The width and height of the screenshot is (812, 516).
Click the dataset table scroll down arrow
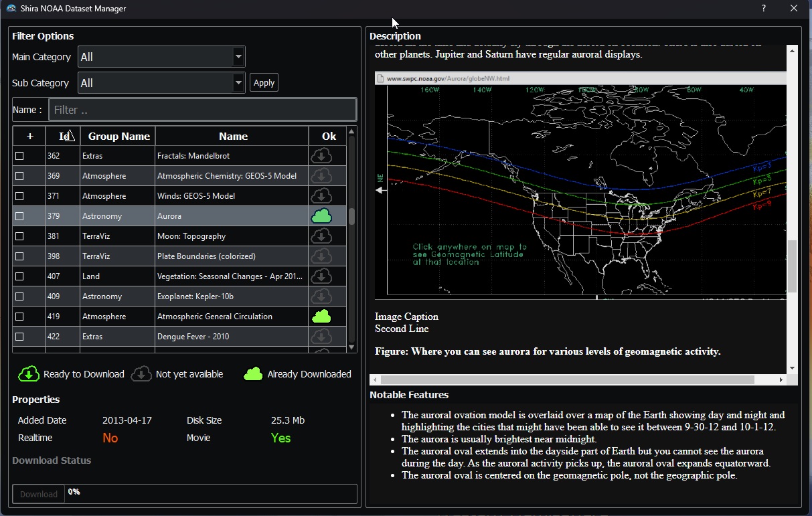click(351, 347)
